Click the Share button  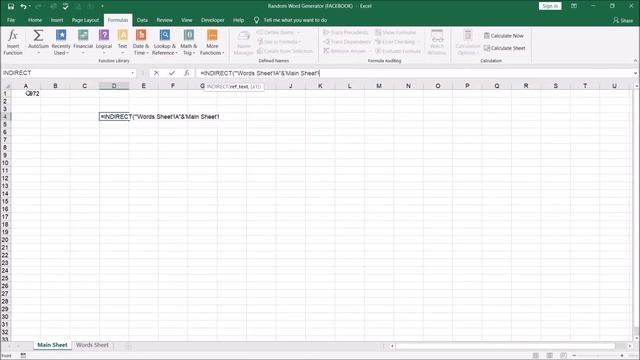tap(622, 20)
